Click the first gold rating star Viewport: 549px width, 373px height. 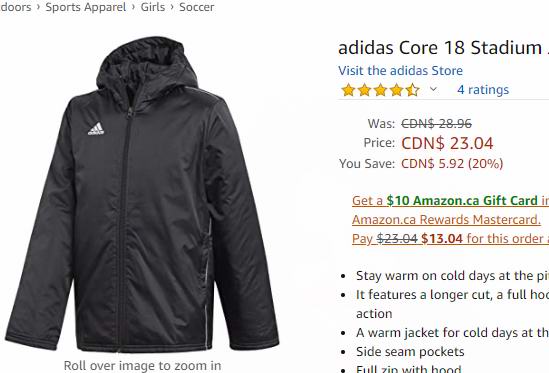pos(348,90)
